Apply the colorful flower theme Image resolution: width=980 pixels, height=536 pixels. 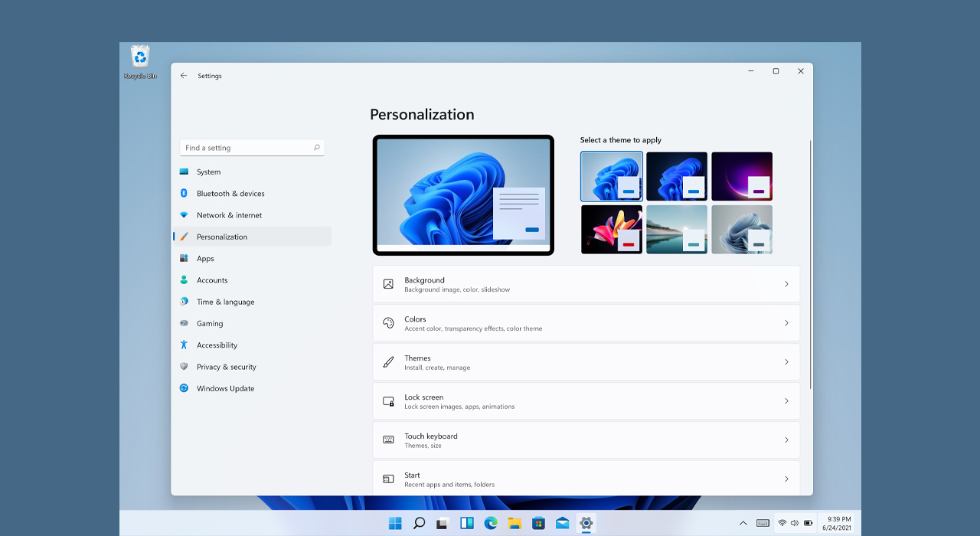pyautogui.click(x=612, y=229)
